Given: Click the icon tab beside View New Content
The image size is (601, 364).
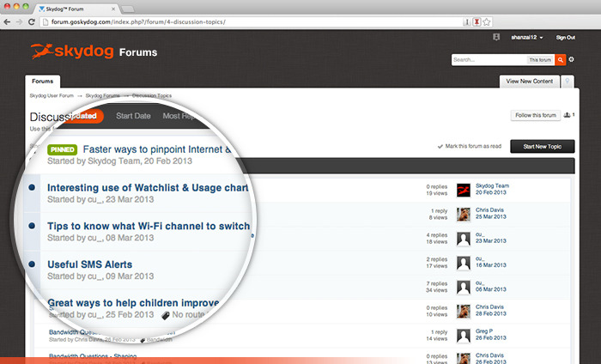Looking at the screenshot, I should pos(568,82).
